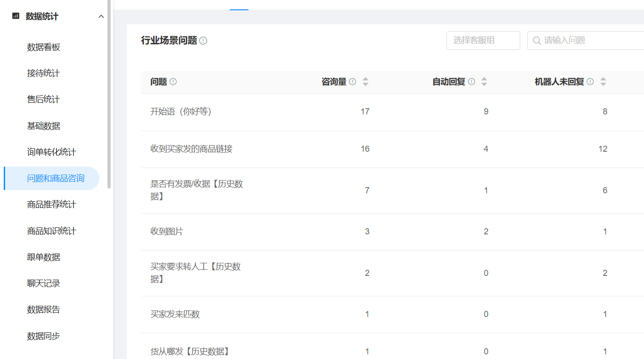
Task: Click 咨询量 value 17 in 开始语 row
Action: tap(365, 112)
